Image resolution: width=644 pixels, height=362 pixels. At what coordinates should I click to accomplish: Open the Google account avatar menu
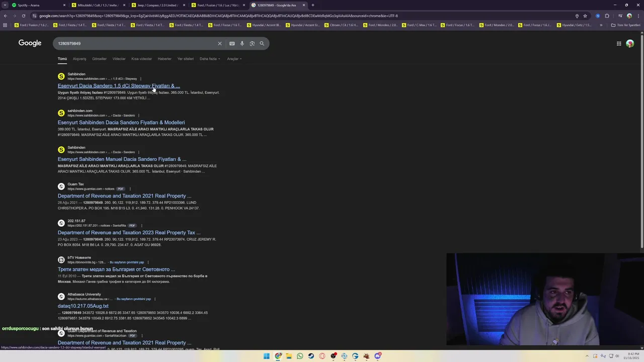click(630, 44)
